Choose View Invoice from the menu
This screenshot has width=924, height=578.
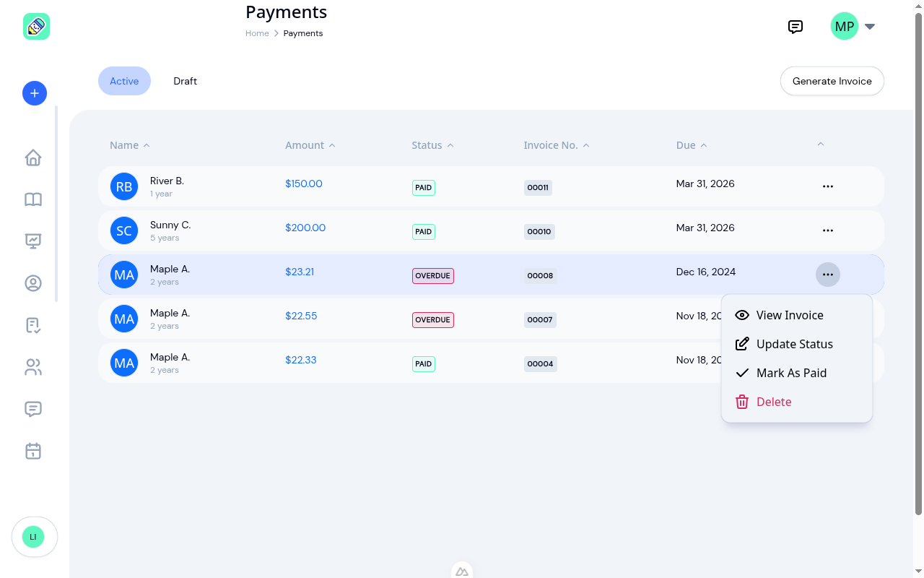(x=797, y=315)
